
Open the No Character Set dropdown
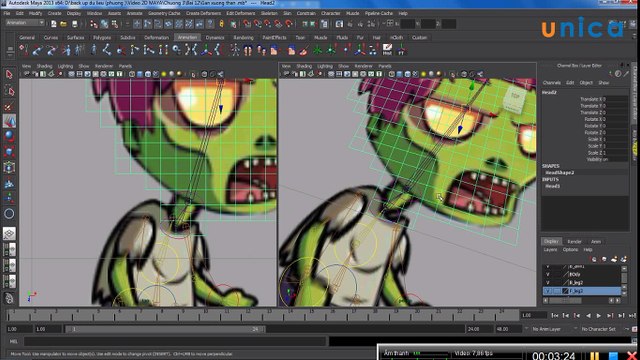[x=598, y=329]
